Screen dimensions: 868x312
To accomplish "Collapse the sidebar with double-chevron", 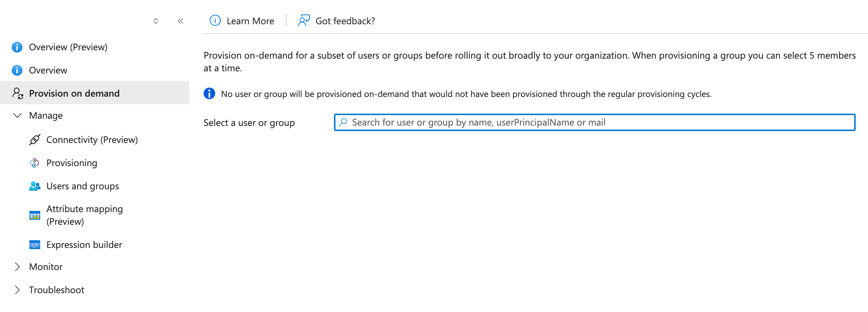I will point(180,21).
